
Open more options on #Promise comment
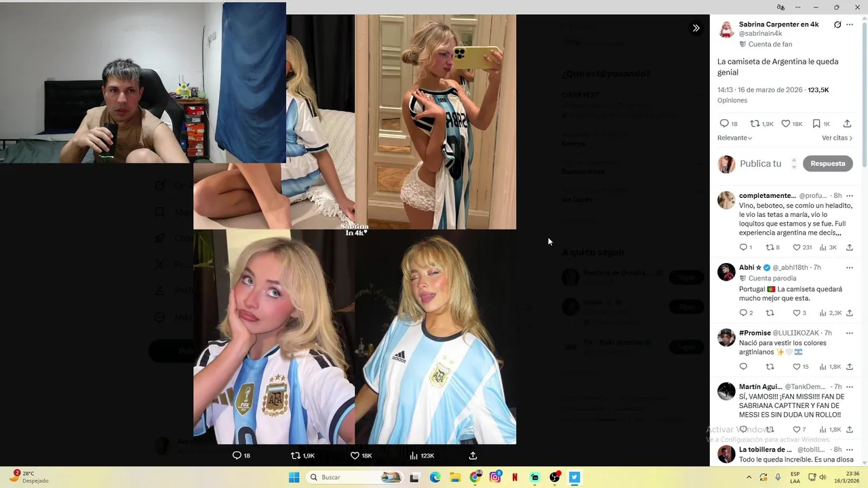[850, 333]
